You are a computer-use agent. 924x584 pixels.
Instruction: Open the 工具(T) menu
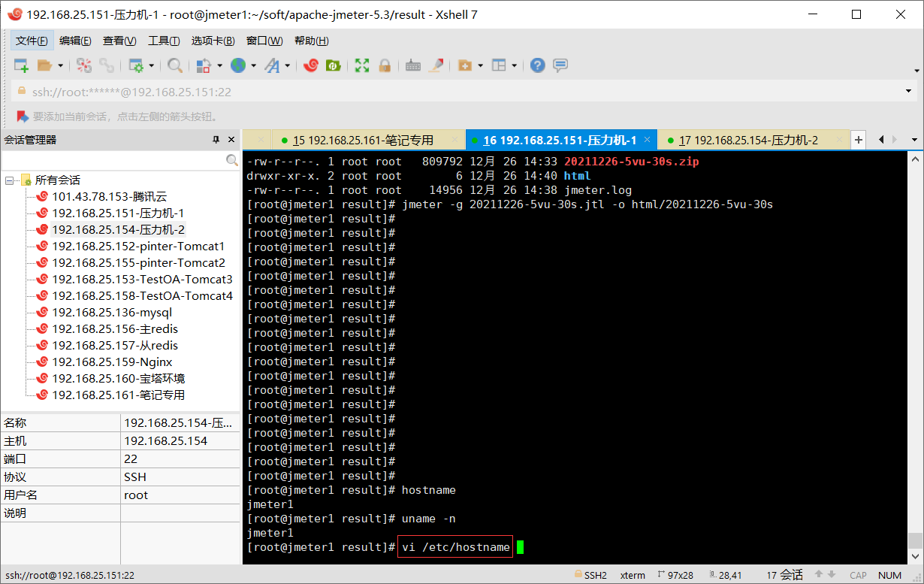[164, 41]
